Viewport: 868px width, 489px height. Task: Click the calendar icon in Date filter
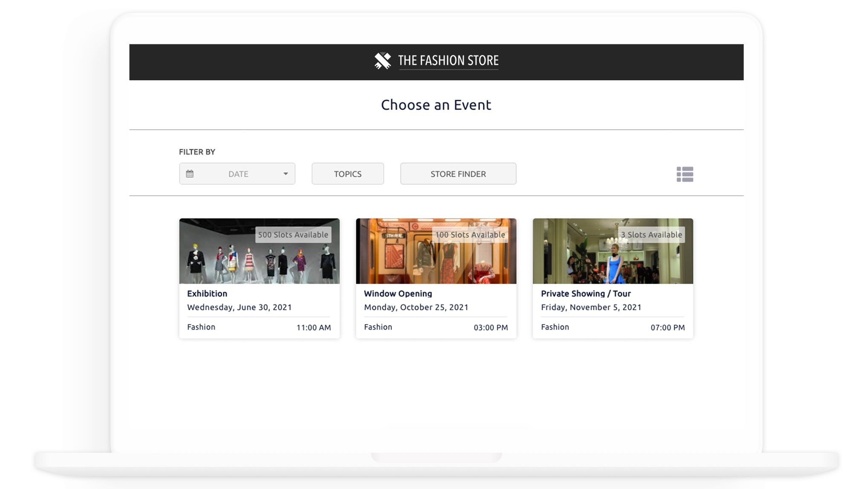(x=190, y=174)
